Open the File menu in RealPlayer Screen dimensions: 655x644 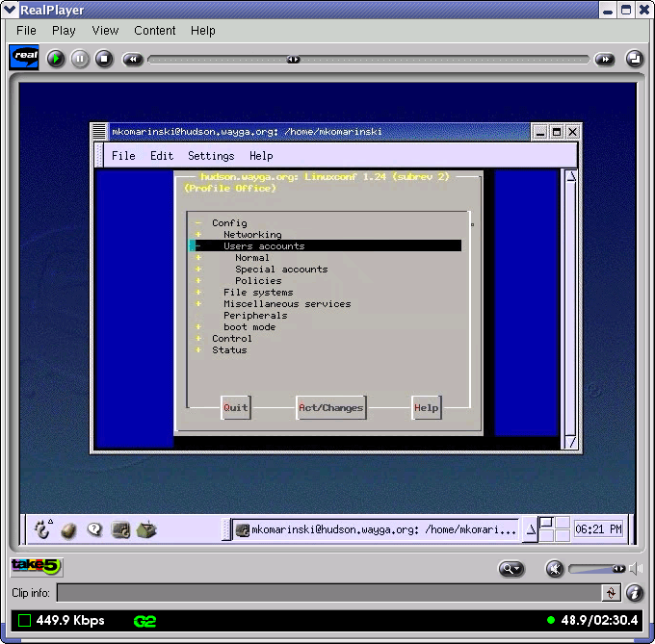[x=26, y=31]
